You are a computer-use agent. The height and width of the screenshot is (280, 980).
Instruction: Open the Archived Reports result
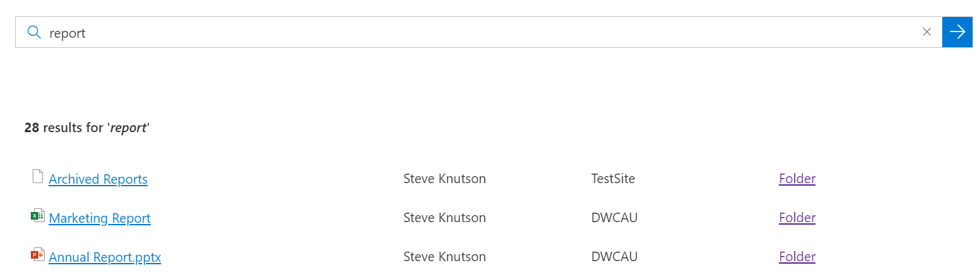pyautogui.click(x=98, y=179)
